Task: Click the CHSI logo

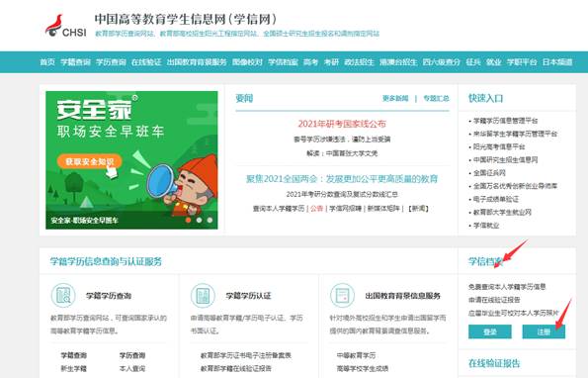Action: (65, 27)
